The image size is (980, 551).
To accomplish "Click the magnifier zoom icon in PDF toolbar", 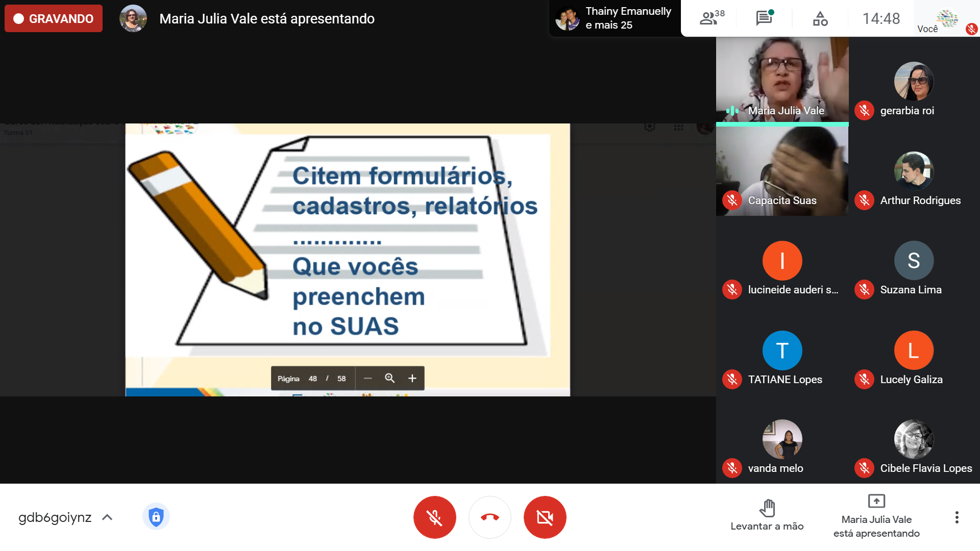I will coord(389,378).
